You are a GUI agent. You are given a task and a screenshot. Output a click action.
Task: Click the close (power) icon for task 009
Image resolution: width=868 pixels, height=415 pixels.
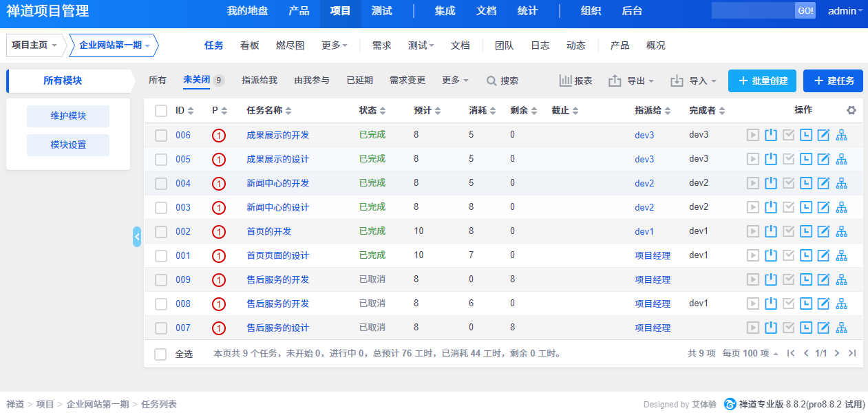[771, 279]
